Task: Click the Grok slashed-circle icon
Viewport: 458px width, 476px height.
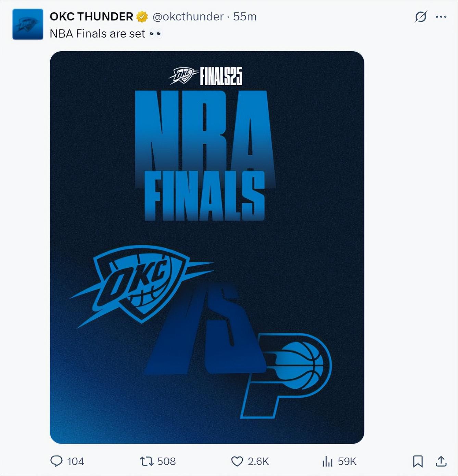Action: pos(421,16)
